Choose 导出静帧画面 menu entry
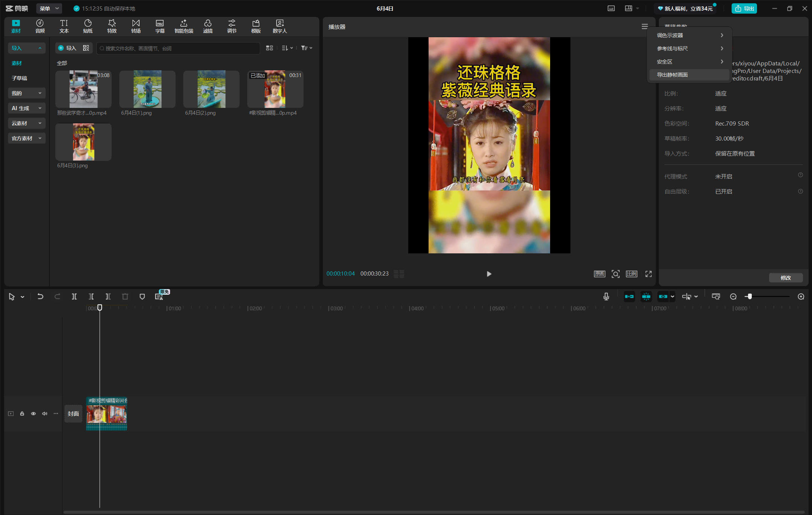812x515 pixels. pyautogui.click(x=689, y=75)
